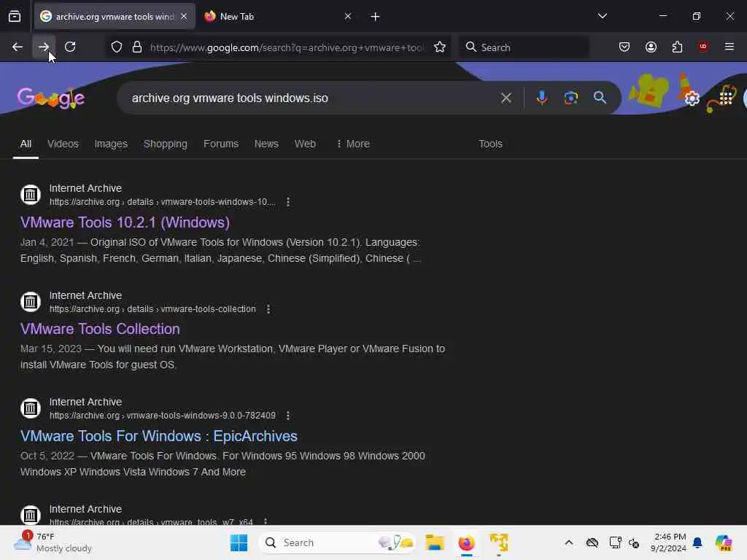Go to Google home logo
This screenshot has width=747, height=560.
[x=51, y=98]
